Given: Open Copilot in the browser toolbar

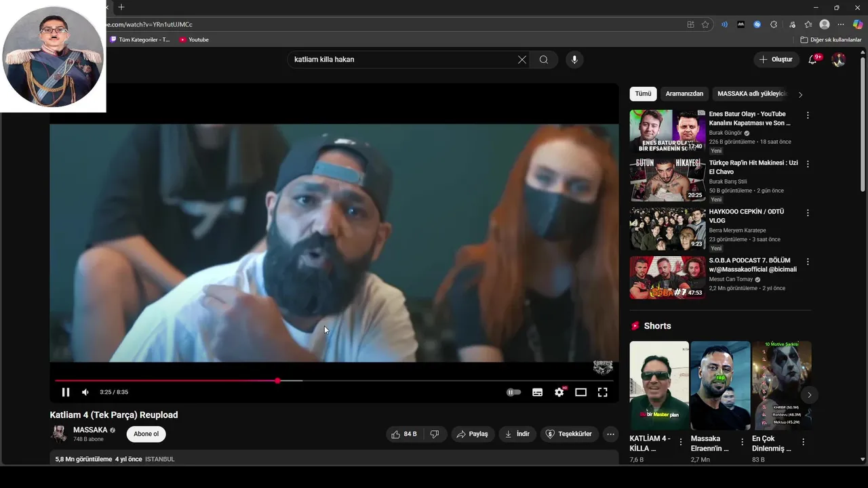Looking at the screenshot, I should tap(858, 24).
